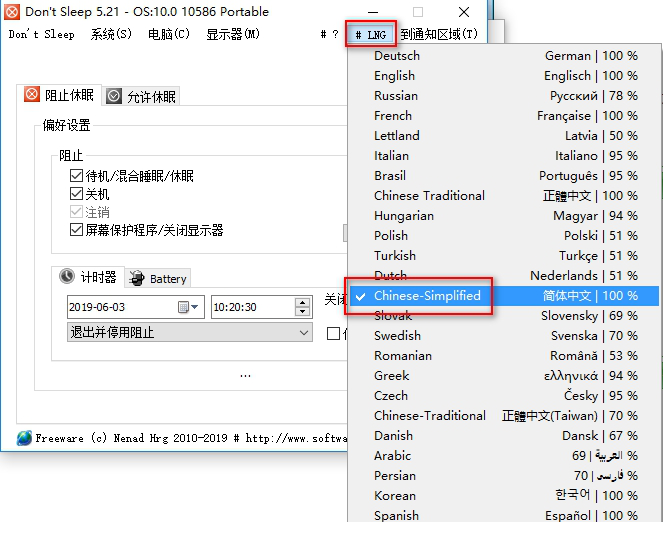This screenshot has width=663, height=542.
Task: Select Lettland language
Action: 506,136
